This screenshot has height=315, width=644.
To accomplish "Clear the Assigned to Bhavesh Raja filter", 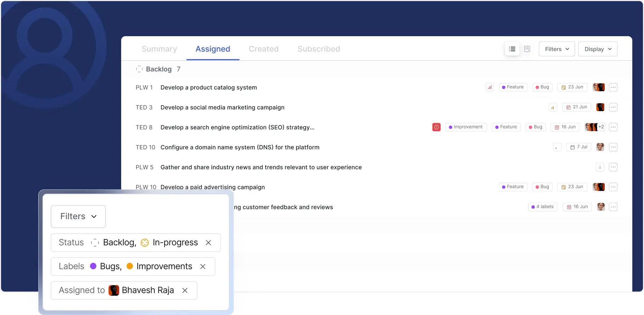I will (x=185, y=291).
